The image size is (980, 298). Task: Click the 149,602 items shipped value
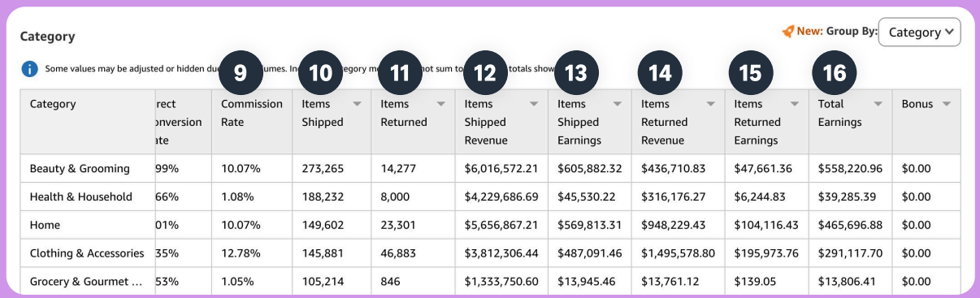[x=323, y=225]
